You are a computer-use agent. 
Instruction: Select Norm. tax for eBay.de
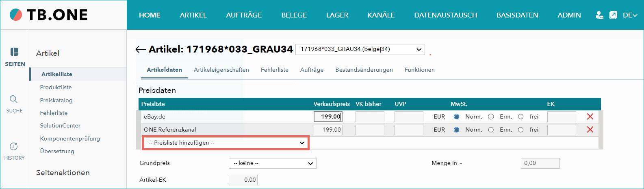coord(457,116)
